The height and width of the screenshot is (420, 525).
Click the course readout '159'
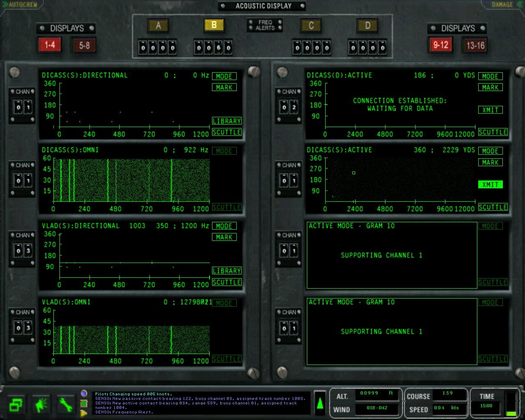pyautogui.click(x=447, y=393)
